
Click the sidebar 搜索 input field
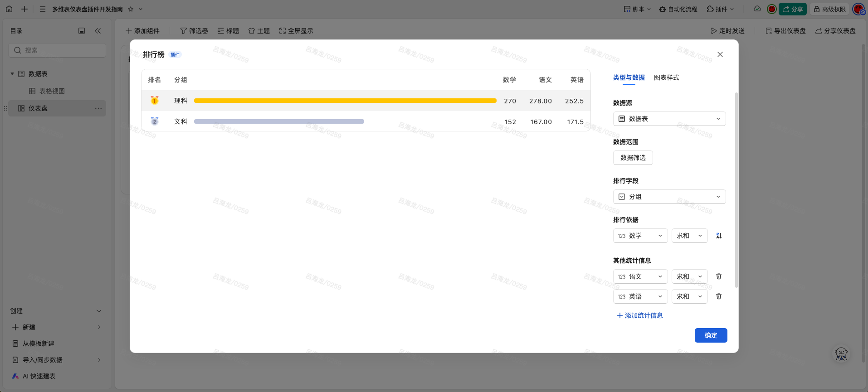point(57,50)
